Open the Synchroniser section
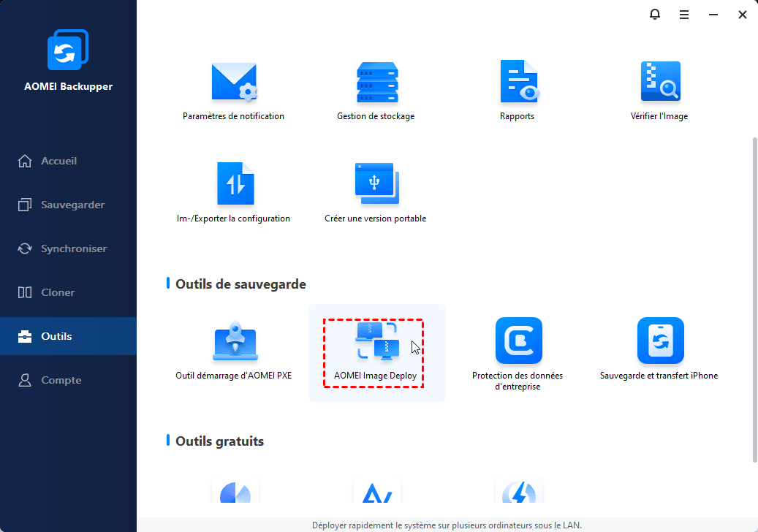 pos(68,248)
